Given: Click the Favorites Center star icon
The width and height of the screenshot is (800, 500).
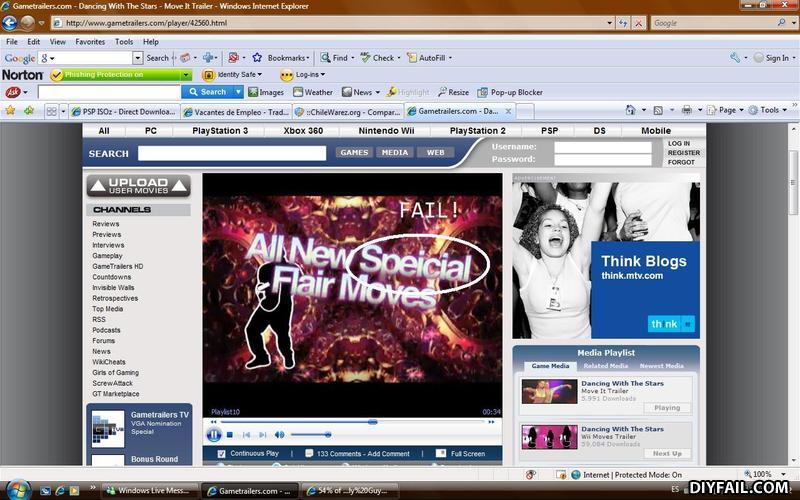Looking at the screenshot, I should [x=10, y=110].
